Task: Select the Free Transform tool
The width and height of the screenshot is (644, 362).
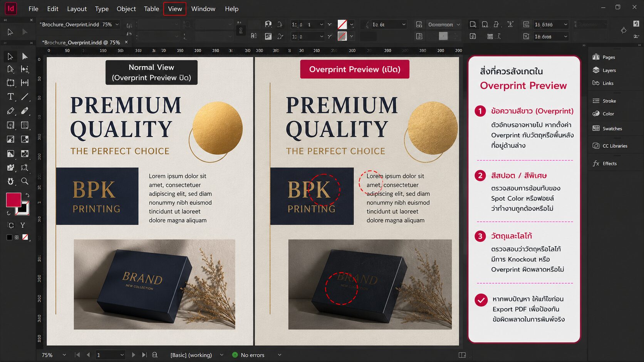Action: pos(25,168)
